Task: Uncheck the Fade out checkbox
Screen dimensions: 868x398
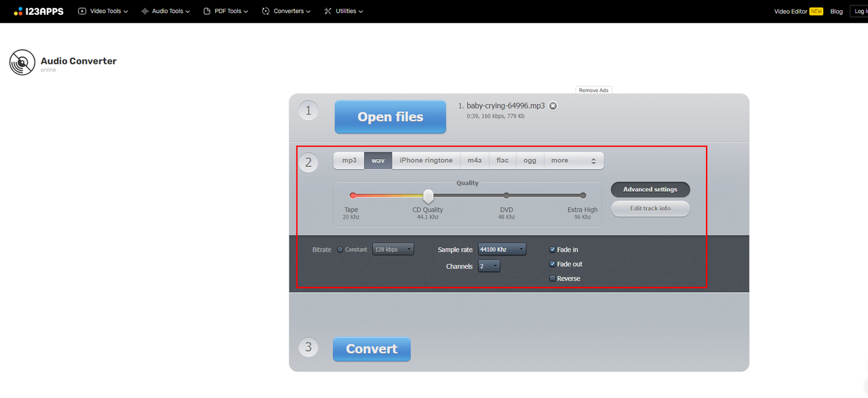Action: (553, 264)
